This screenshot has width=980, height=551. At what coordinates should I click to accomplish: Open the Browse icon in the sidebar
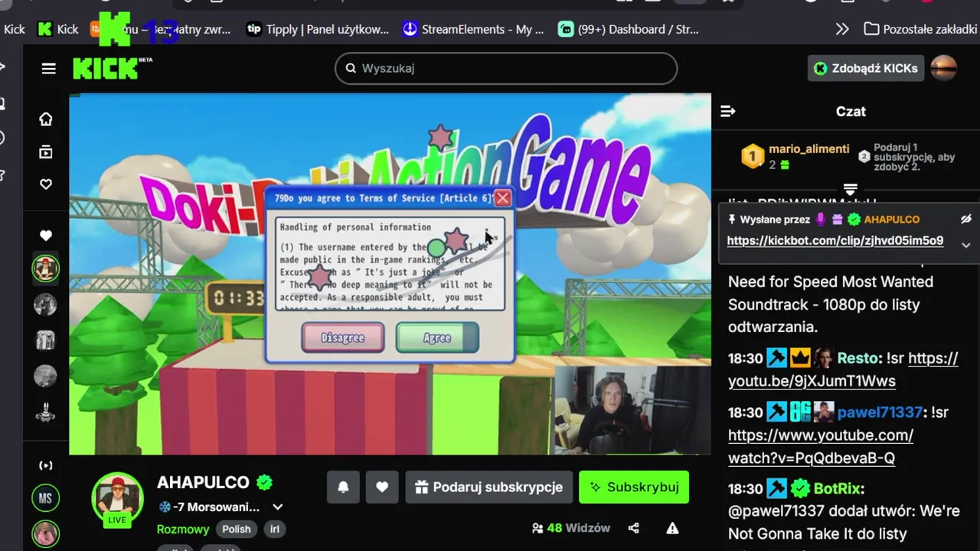[x=46, y=152]
